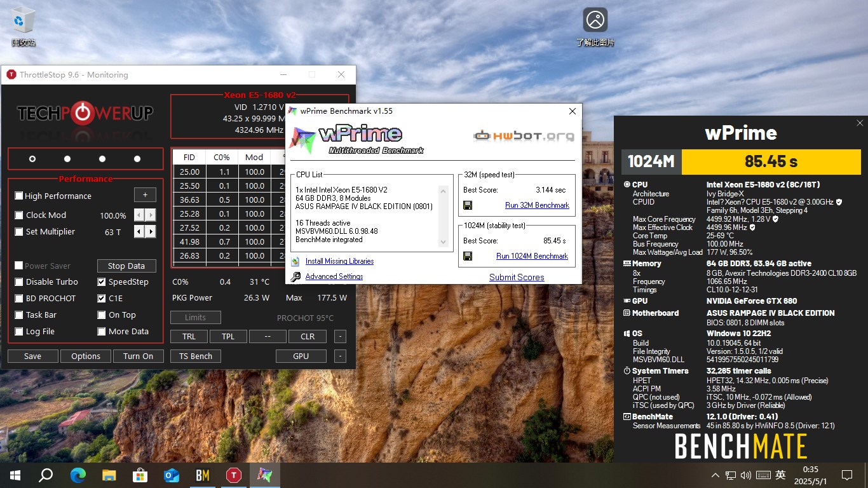Image resolution: width=868 pixels, height=488 pixels.
Task: Run 32M Benchmark link
Action: pyautogui.click(x=537, y=205)
